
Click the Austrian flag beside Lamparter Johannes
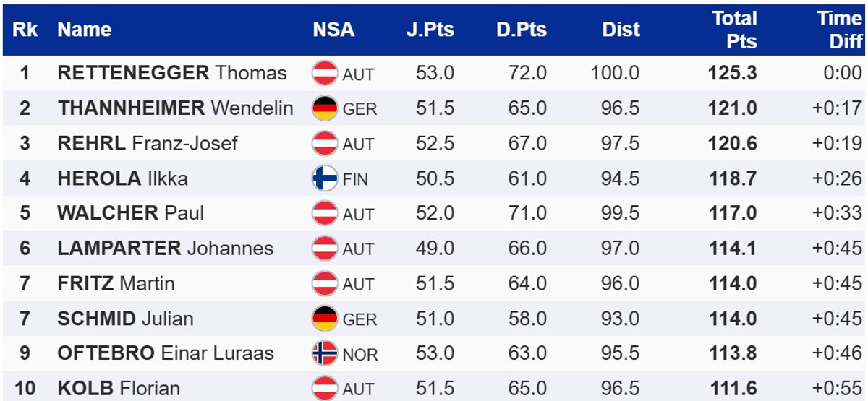[325, 249]
